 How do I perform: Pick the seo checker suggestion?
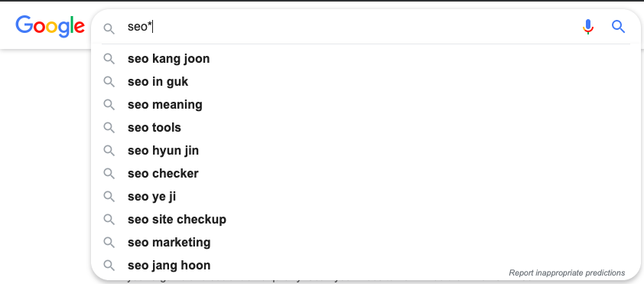[366, 174]
